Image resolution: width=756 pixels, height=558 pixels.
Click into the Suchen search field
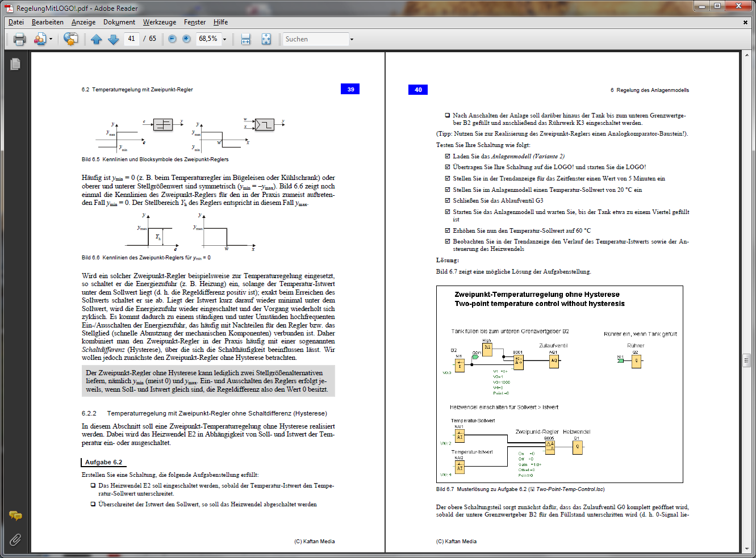click(316, 39)
